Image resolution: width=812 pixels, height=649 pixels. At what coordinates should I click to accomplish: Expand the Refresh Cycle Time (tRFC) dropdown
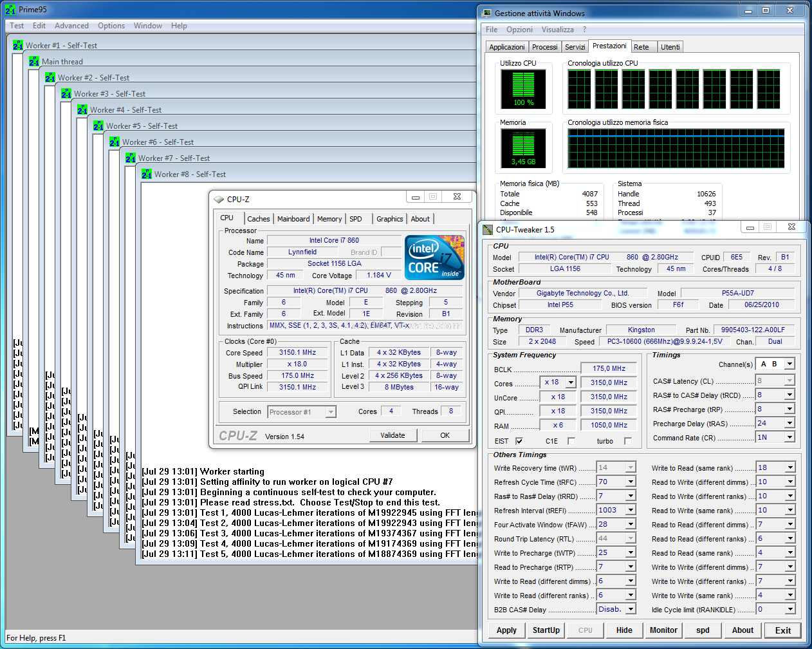[x=631, y=482]
